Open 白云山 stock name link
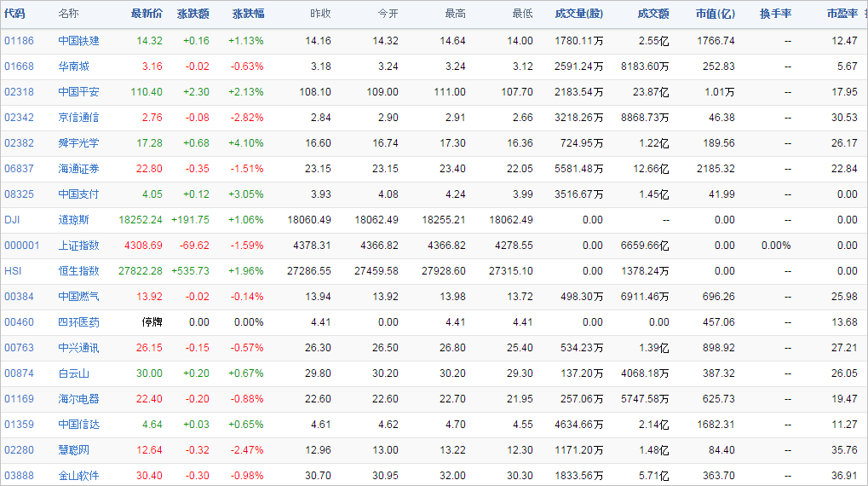 73,373
